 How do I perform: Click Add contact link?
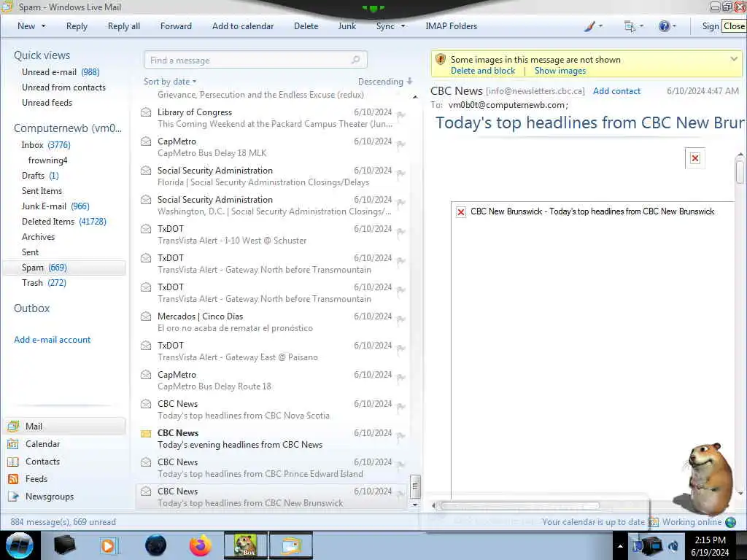coord(616,91)
